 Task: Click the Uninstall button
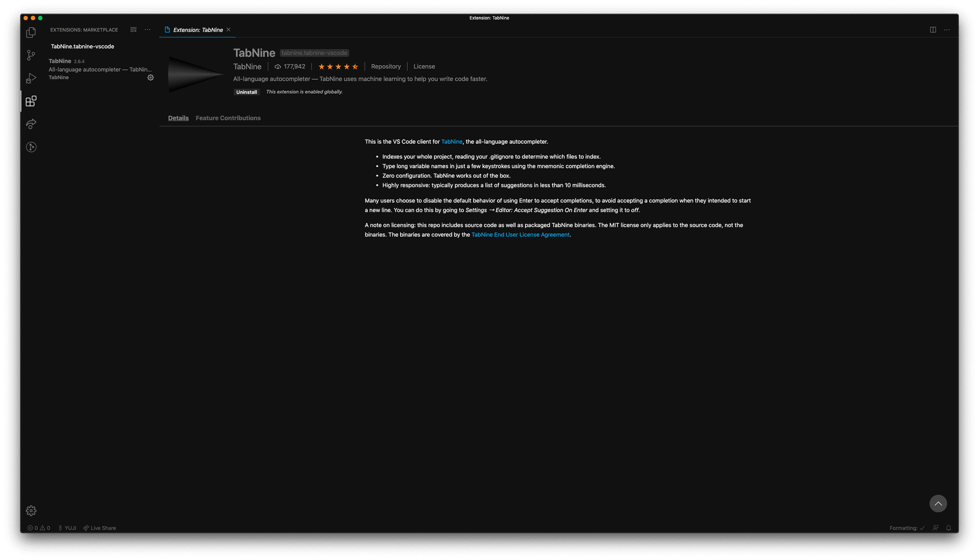click(x=247, y=92)
